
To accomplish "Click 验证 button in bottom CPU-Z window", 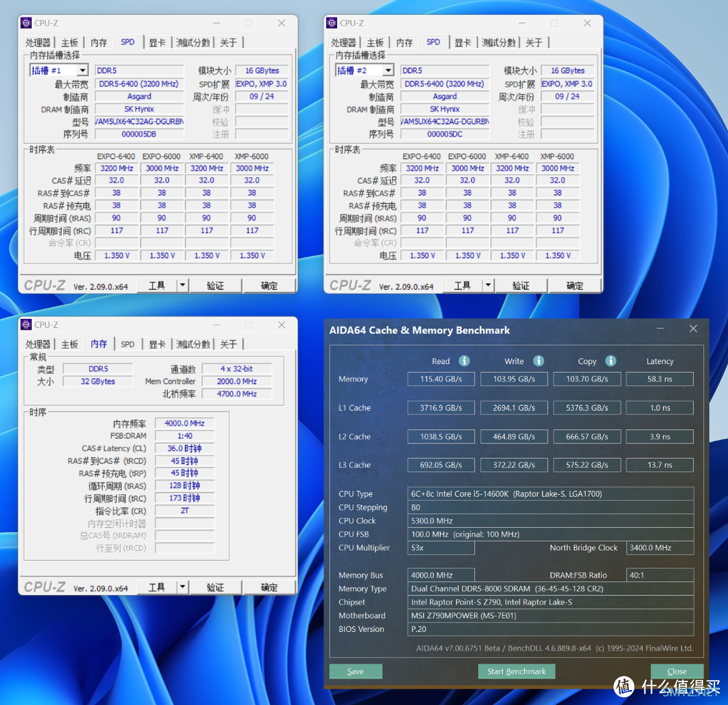I will tap(216, 587).
